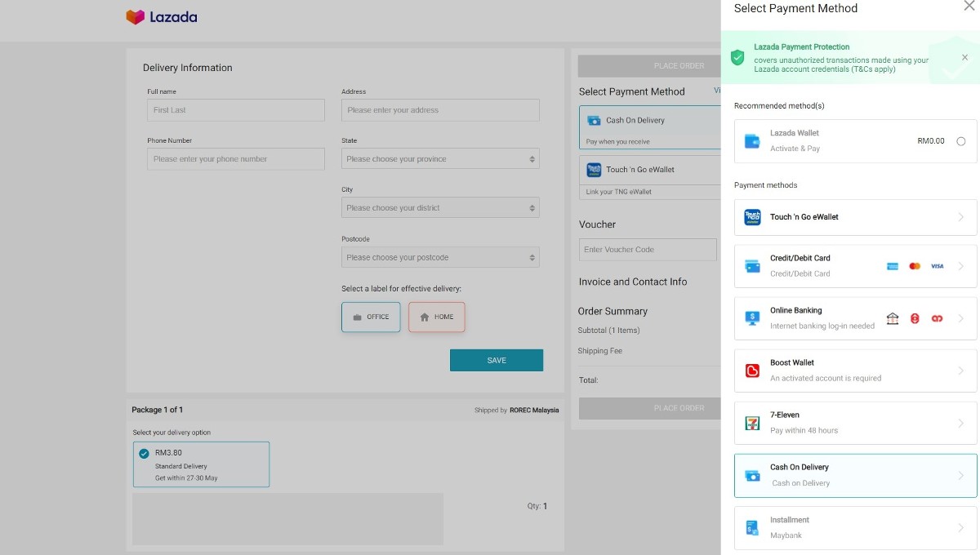Dismiss the Lazada Payment Protection banner
Image resolution: width=980 pixels, height=555 pixels.
click(964, 58)
